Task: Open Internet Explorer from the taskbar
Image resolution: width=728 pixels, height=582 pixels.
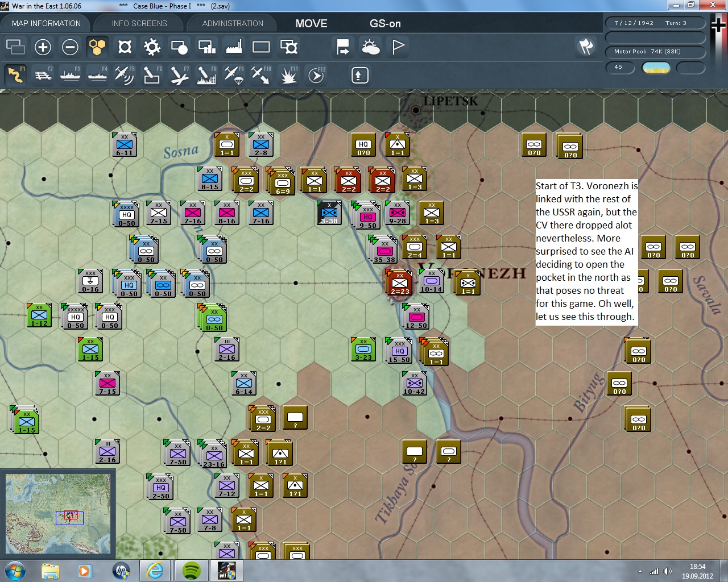Action: coord(155,571)
